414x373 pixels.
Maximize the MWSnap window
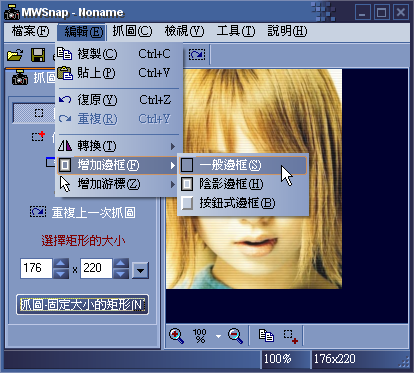382,13
